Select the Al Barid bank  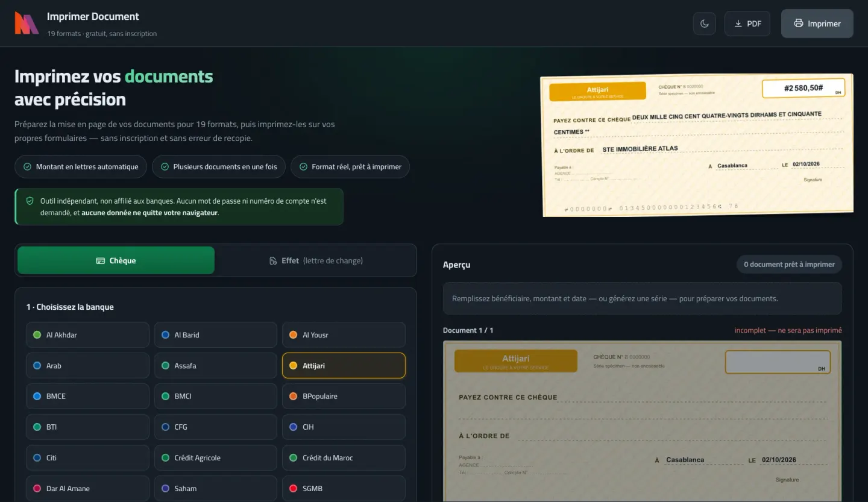click(216, 334)
